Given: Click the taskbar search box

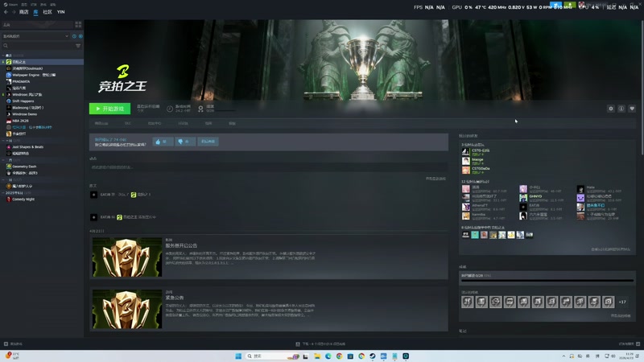Looking at the screenshot, I should [272, 356].
